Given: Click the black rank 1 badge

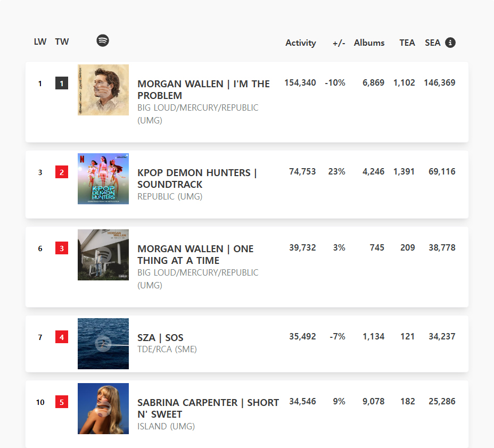Looking at the screenshot, I should tap(62, 83).
